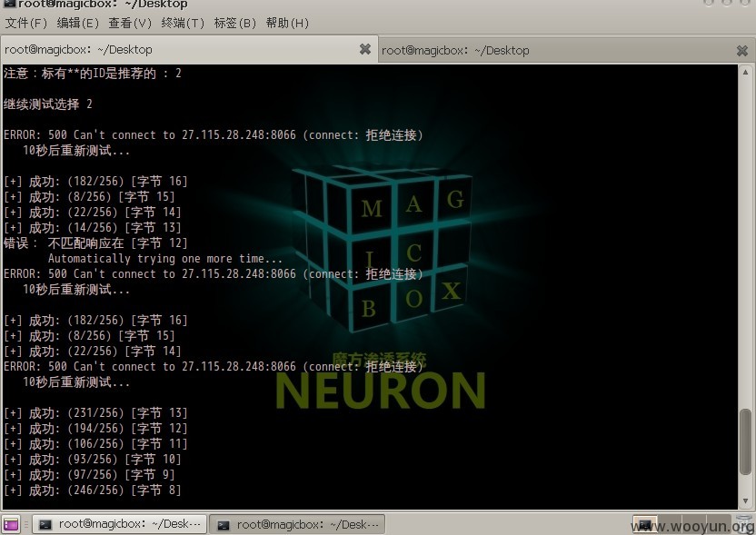
Task: Open the 帮助(H) menu
Action: pos(287,23)
